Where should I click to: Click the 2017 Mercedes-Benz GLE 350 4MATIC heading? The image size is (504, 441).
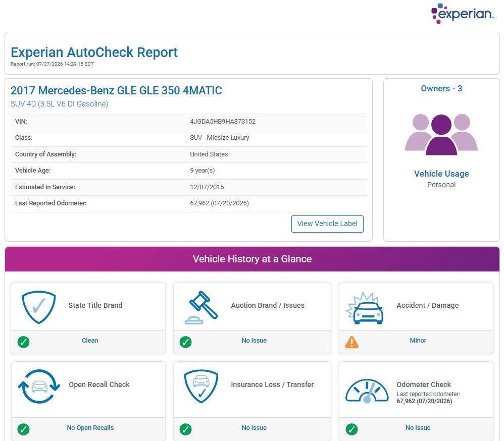(x=116, y=91)
